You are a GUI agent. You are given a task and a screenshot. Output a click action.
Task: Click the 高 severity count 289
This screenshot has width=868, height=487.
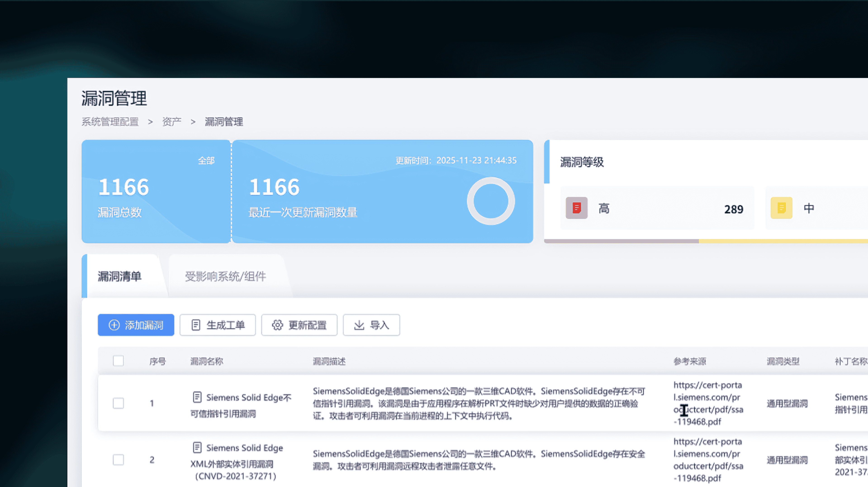point(734,209)
